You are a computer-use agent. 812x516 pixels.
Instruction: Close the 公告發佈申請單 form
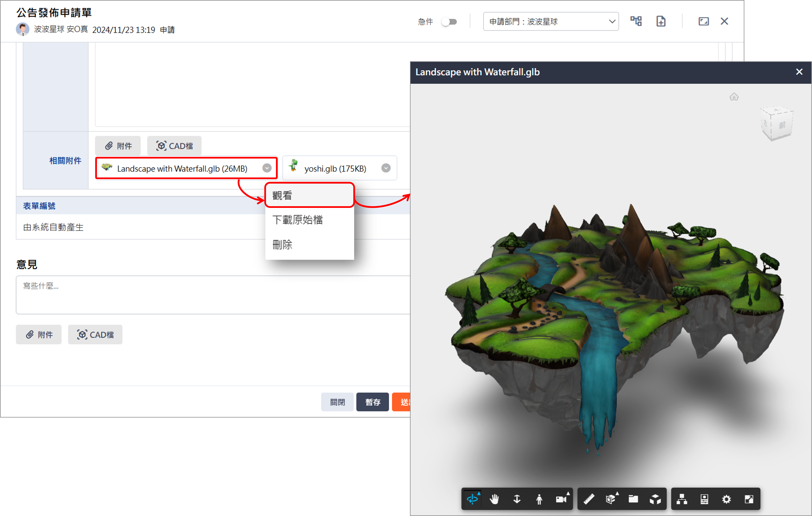coord(724,21)
